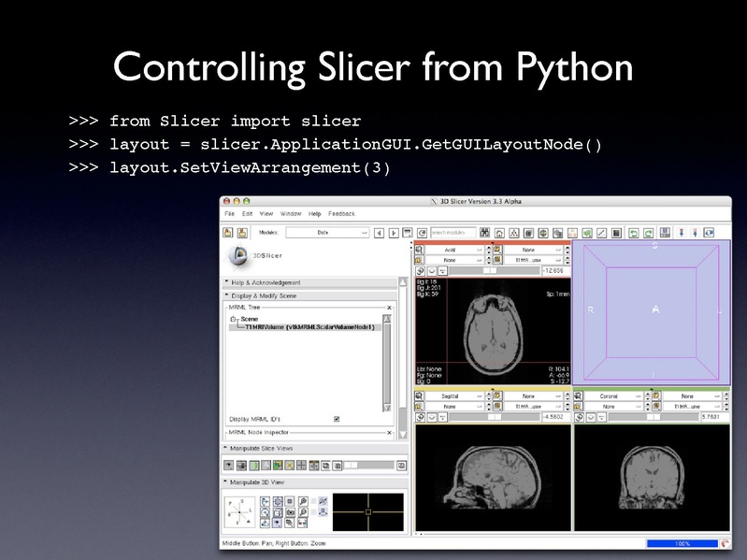Screen dimensions: 747x560
Task: Click the Volumes module icon
Action: (x=528, y=233)
